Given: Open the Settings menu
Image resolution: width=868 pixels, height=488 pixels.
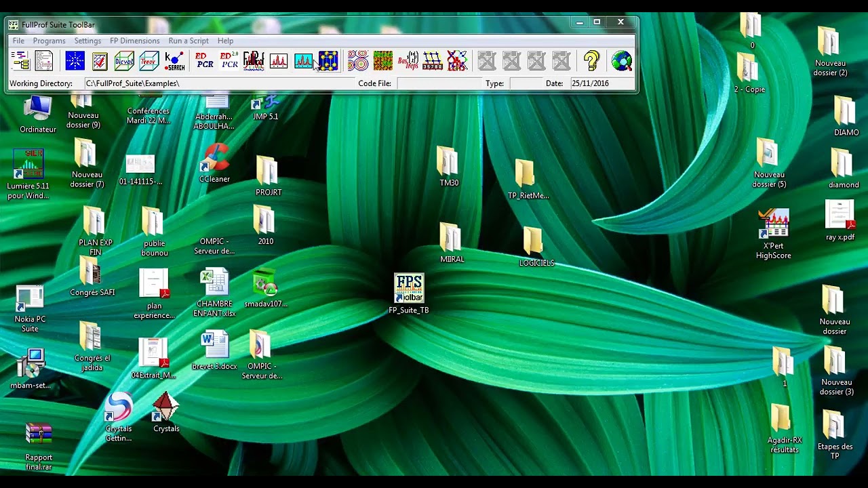Looking at the screenshot, I should [x=87, y=41].
